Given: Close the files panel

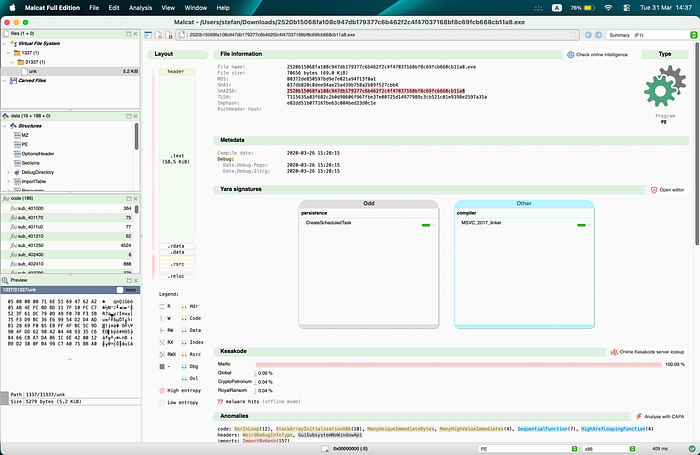Looking at the screenshot, I should point(135,33).
